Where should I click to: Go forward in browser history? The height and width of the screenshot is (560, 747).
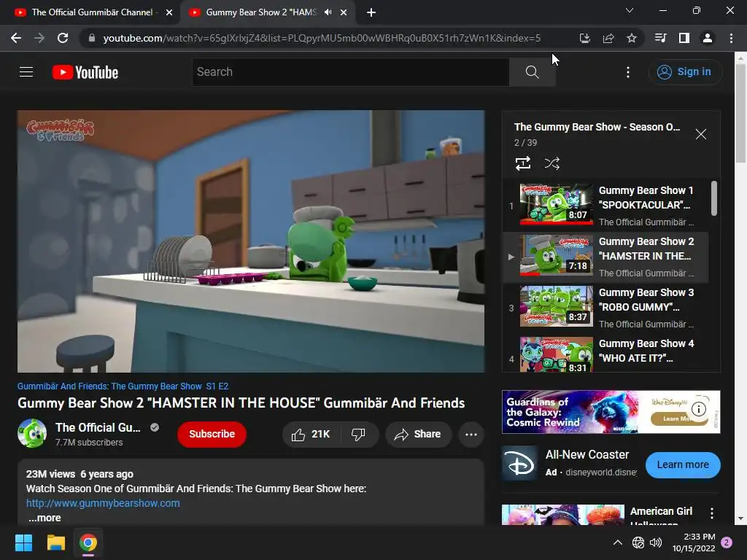pyautogui.click(x=39, y=38)
